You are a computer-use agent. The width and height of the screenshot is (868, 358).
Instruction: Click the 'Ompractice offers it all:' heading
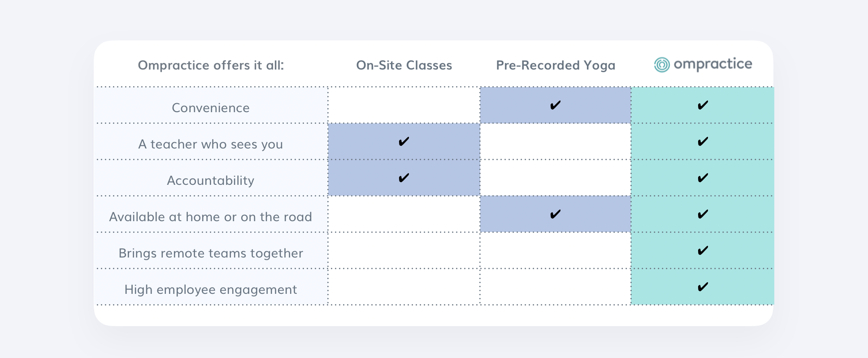tap(211, 65)
